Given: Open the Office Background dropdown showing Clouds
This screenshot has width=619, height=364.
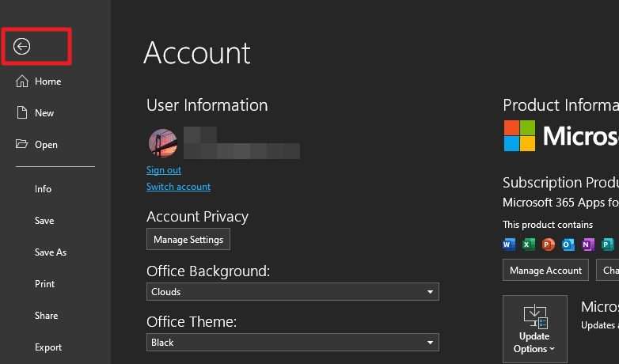Looking at the screenshot, I should coord(293,292).
